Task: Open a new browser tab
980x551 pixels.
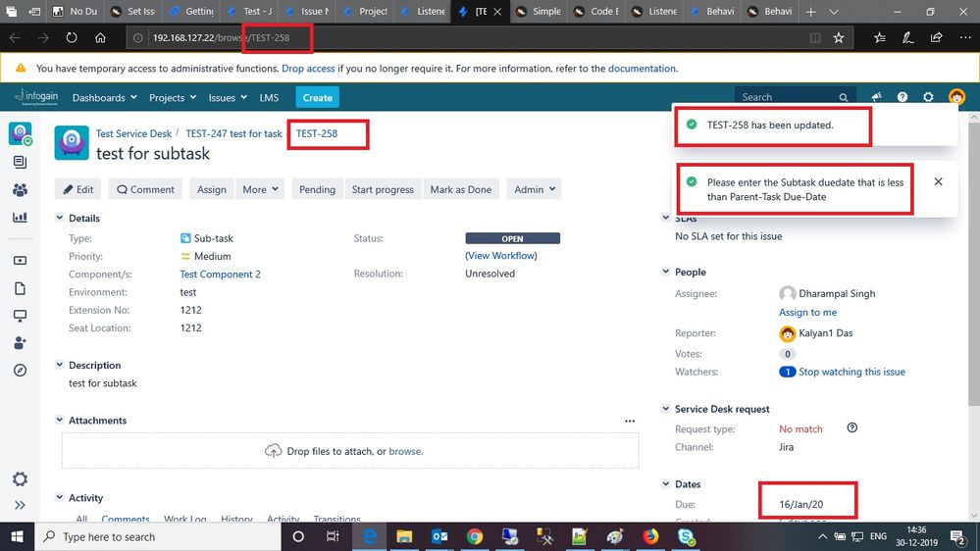Action: click(x=810, y=11)
